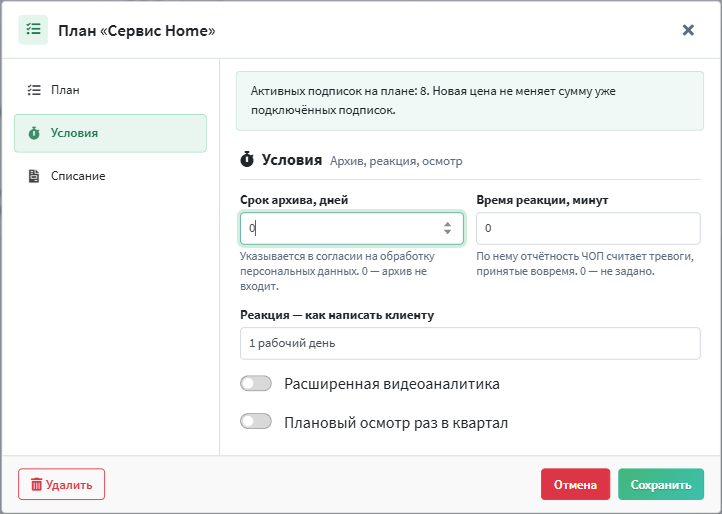Decrease the archive days with the down arrow
The image size is (722, 514).
[x=448, y=232]
